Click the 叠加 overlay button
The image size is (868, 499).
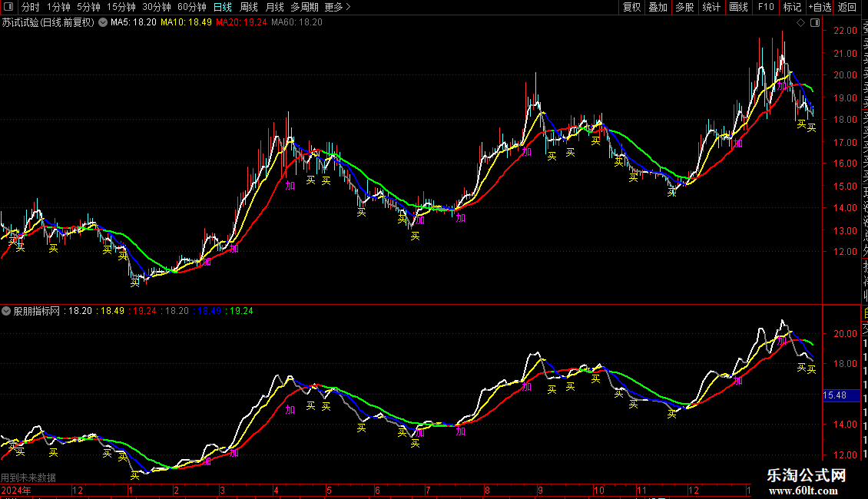(658, 7)
